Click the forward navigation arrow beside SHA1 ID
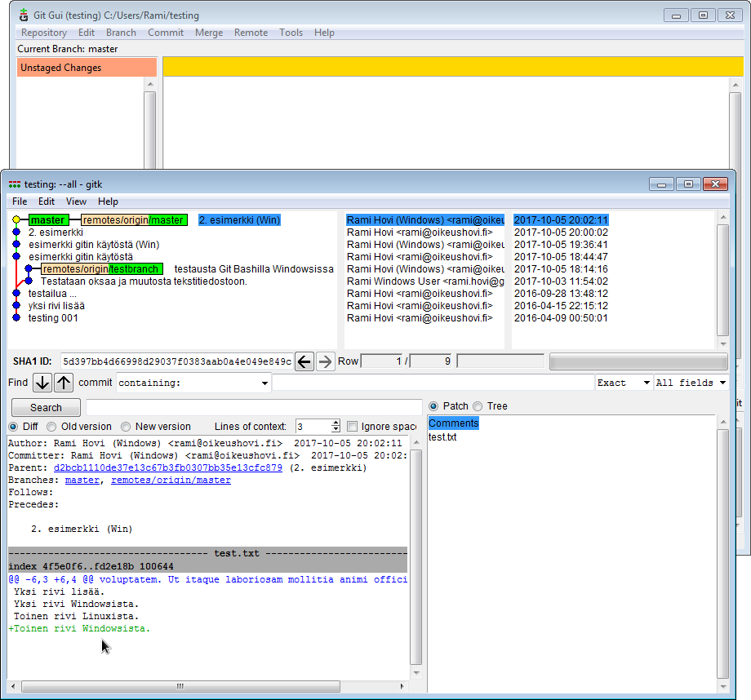 (x=325, y=361)
